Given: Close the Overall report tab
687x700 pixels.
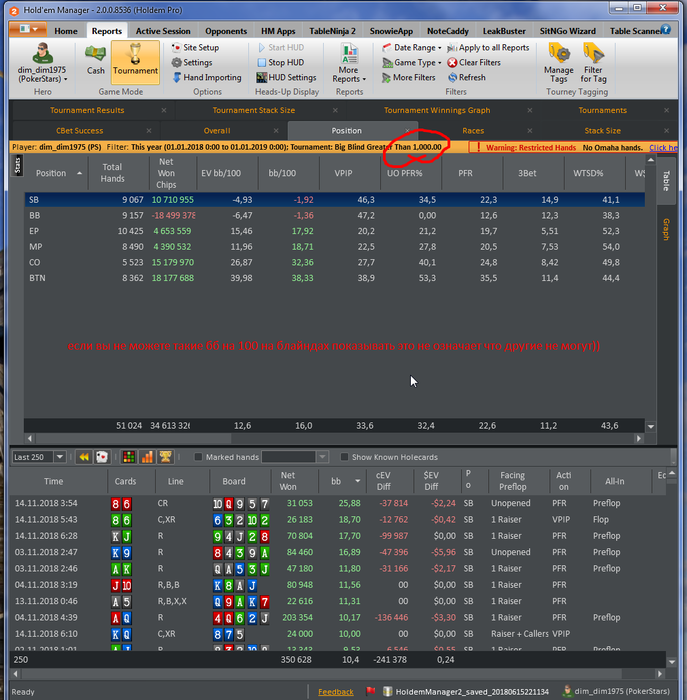Looking at the screenshot, I should [x=276, y=131].
